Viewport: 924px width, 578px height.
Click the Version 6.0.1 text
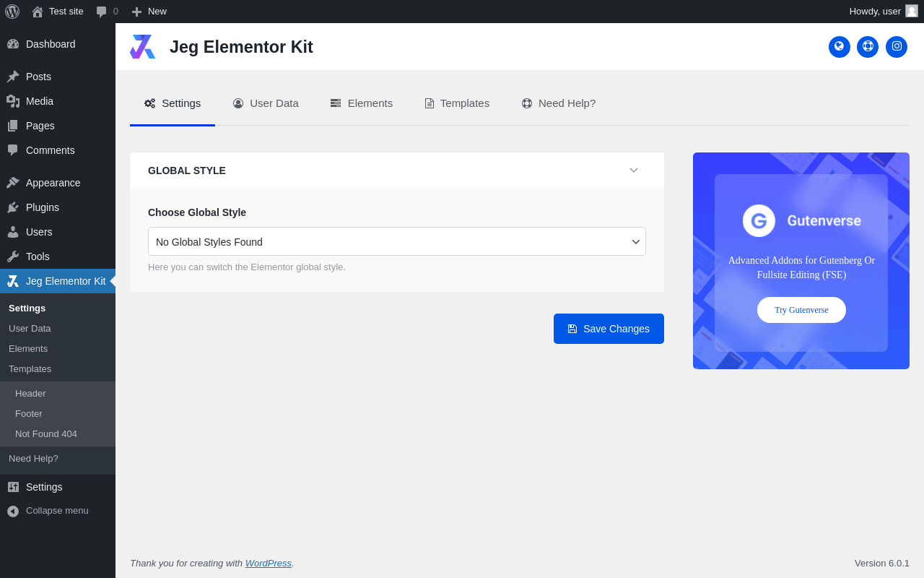882,563
